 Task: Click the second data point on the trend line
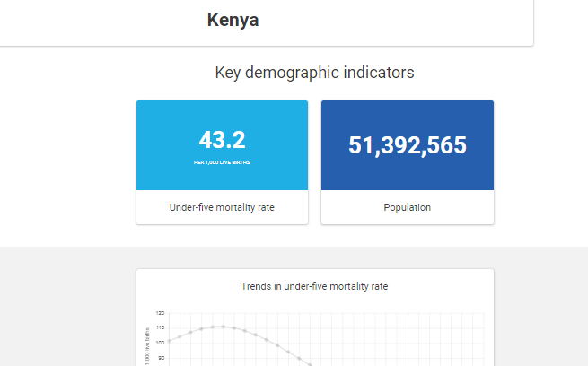coord(180,336)
